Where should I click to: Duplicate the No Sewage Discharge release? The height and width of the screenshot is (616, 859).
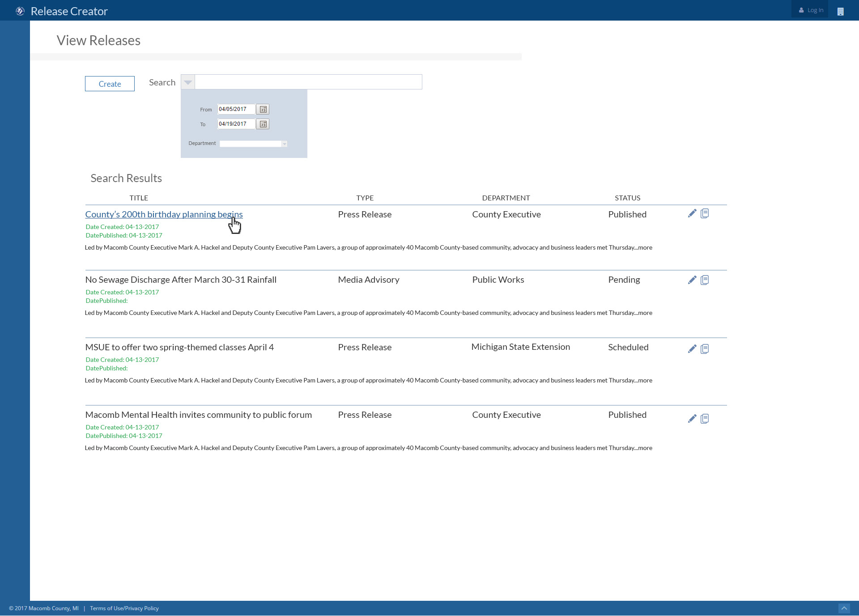pos(705,280)
